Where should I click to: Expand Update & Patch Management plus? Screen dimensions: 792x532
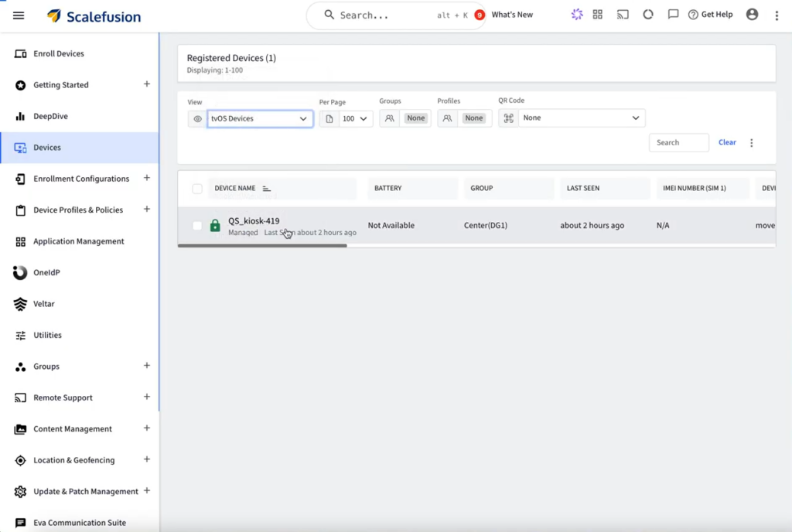(x=146, y=490)
